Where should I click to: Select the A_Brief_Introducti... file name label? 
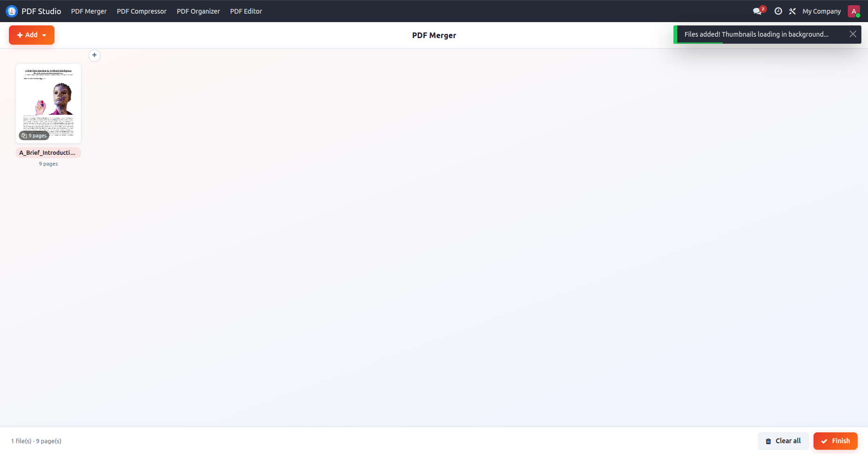48,152
